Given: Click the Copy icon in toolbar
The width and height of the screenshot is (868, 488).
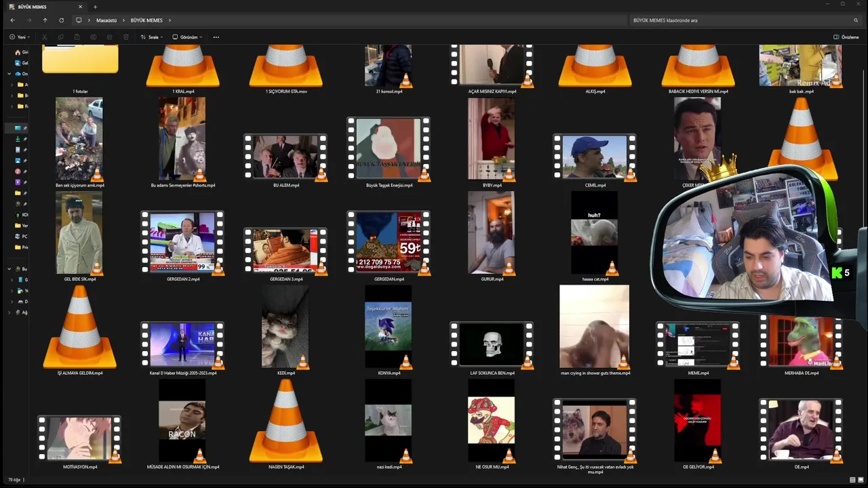Looking at the screenshot, I should [61, 37].
